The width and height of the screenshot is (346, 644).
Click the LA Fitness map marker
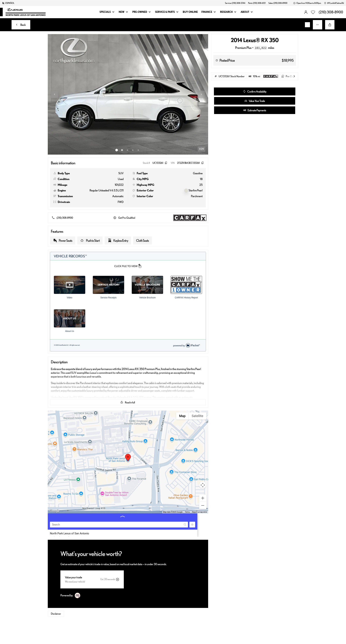(x=78, y=479)
